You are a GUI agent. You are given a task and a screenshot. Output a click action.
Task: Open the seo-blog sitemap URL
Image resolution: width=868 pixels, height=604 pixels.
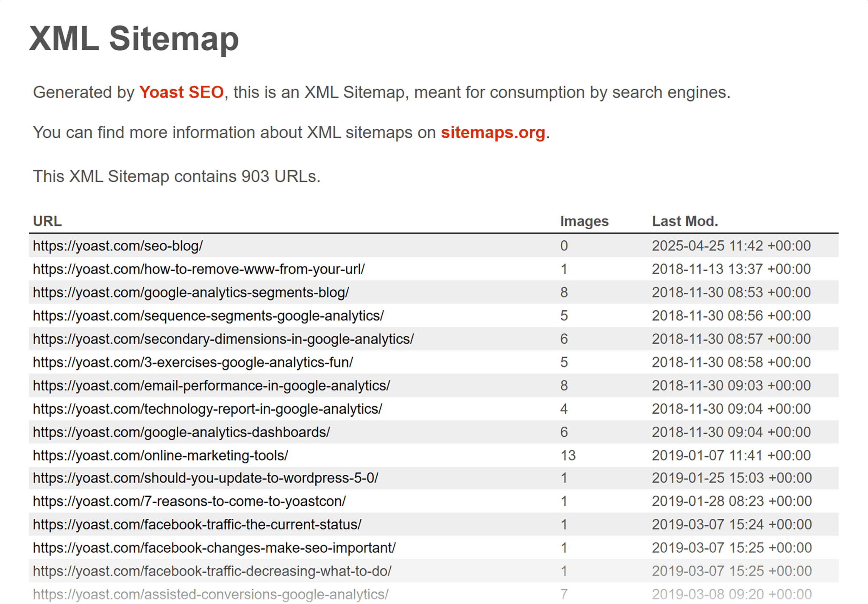(118, 245)
